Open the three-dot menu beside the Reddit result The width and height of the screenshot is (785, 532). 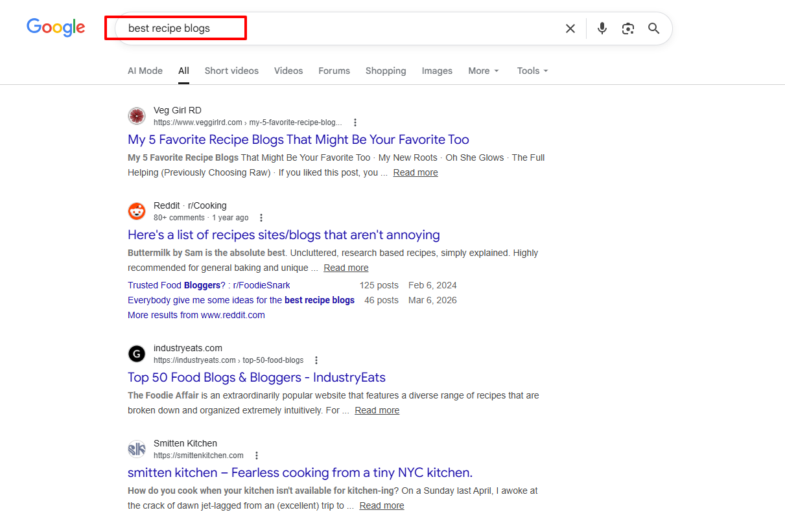(x=261, y=217)
